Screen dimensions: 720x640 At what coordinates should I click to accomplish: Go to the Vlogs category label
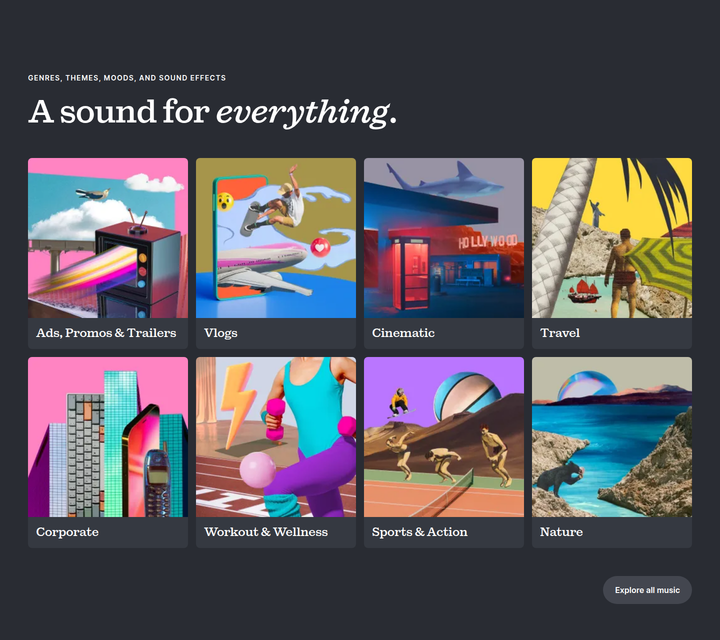tap(221, 333)
